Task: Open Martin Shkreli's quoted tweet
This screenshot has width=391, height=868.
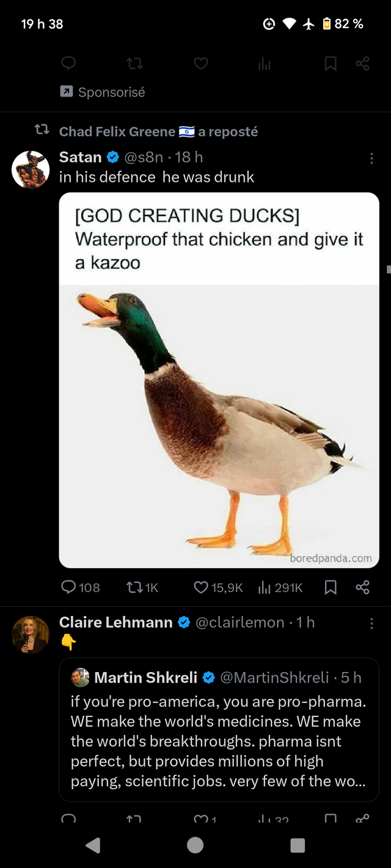Action: click(x=219, y=729)
